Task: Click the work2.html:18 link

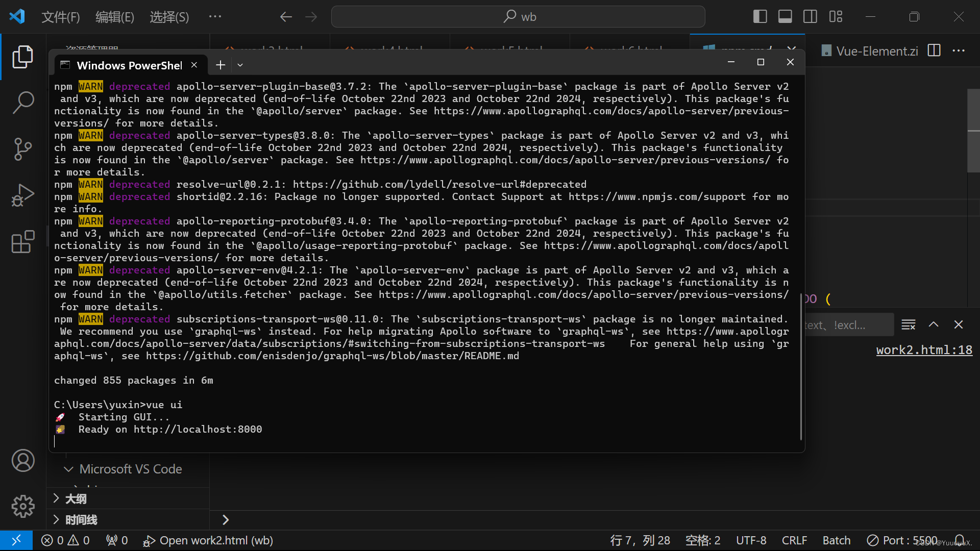Action: pos(924,350)
